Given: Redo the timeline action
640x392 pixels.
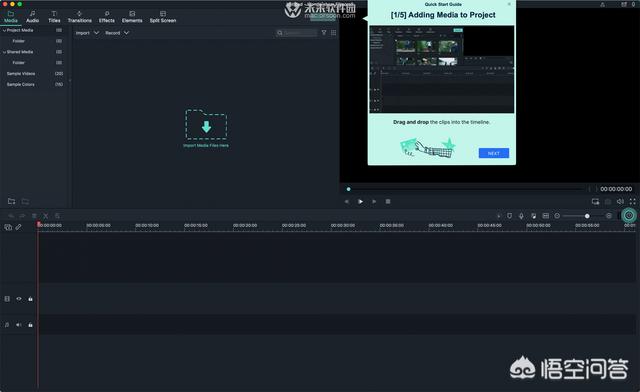Looking at the screenshot, I should click(x=22, y=216).
